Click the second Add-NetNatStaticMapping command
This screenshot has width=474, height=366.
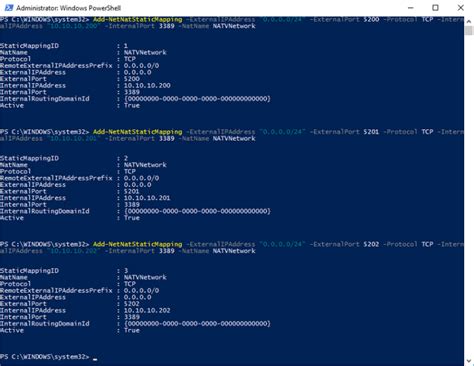tap(138, 132)
